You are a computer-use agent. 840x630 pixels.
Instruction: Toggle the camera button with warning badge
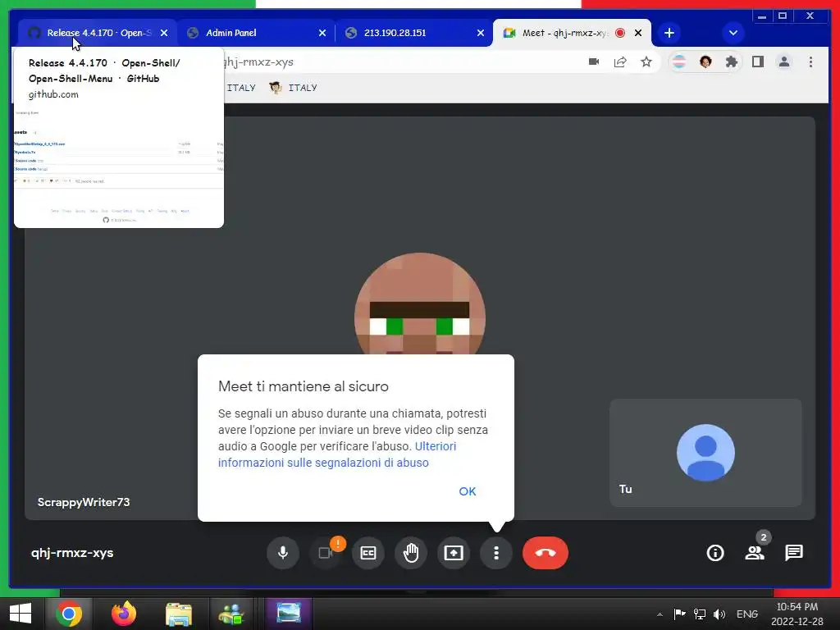click(x=326, y=552)
